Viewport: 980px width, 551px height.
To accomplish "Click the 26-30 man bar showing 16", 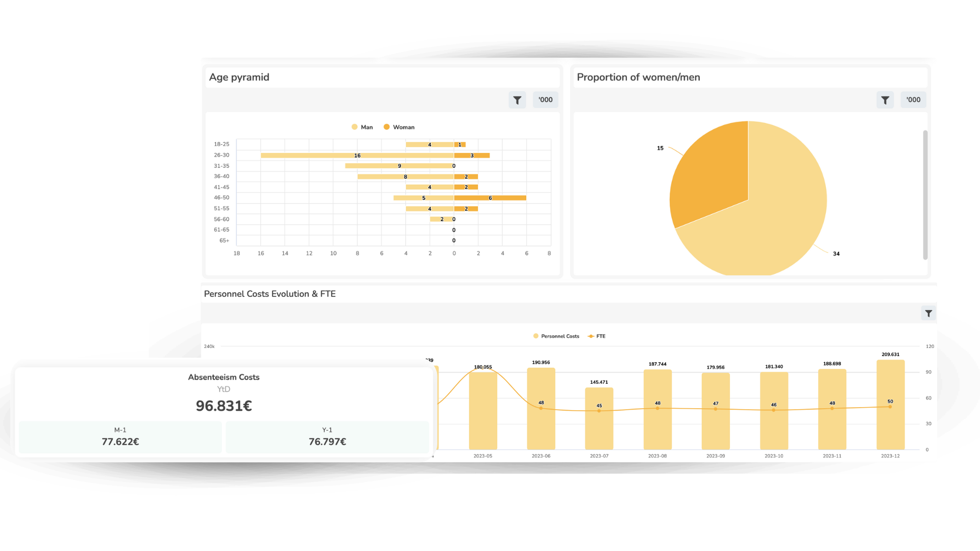I will point(357,156).
